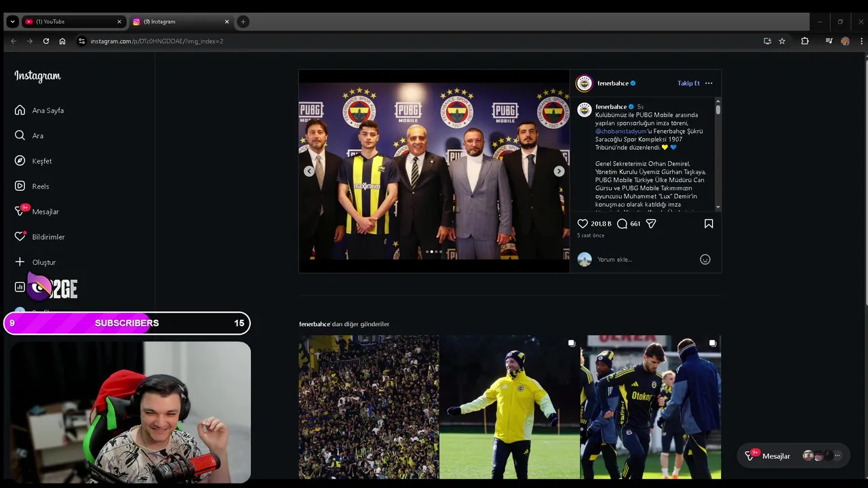Like the post with the heart icon
This screenshot has height=488, width=868.
[x=583, y=224]
